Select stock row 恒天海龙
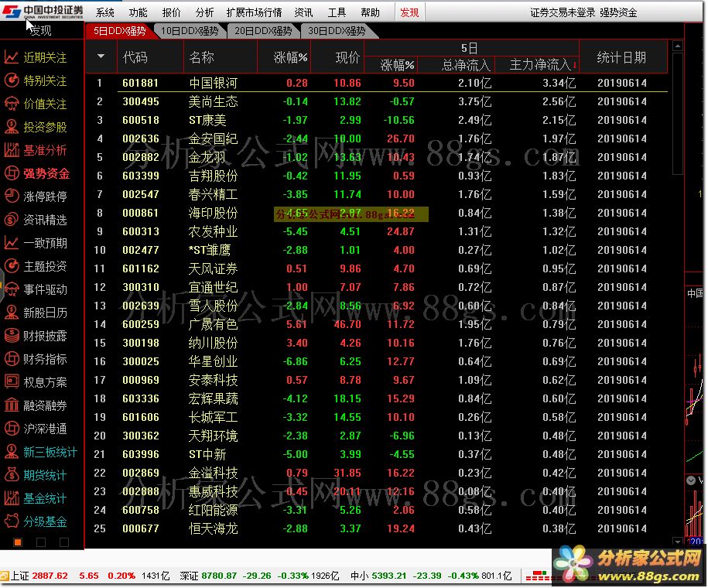 click(377, 528)
